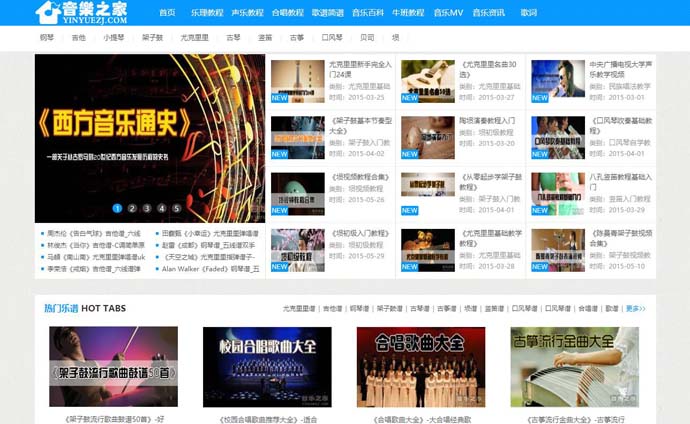Viewport: 690px width, 424px height.
Task: Open the 乐理教程 menu item
Action: 207,12
